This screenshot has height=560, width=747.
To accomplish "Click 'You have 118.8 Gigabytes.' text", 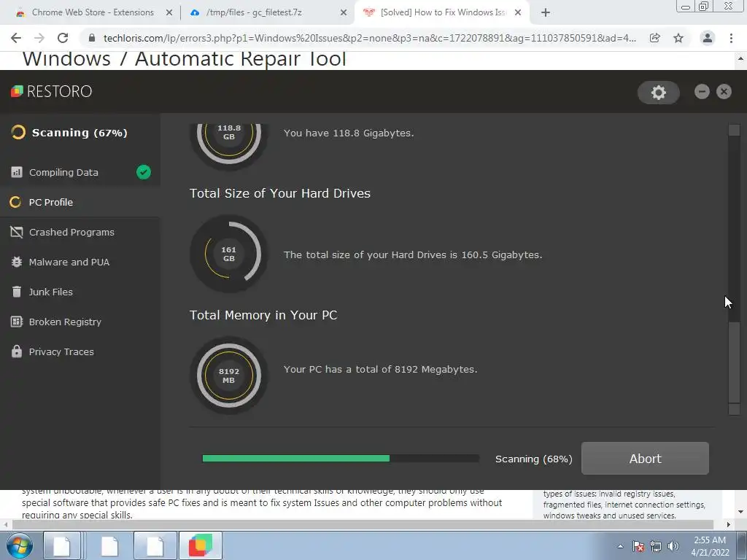I will [x=349, y=133].
